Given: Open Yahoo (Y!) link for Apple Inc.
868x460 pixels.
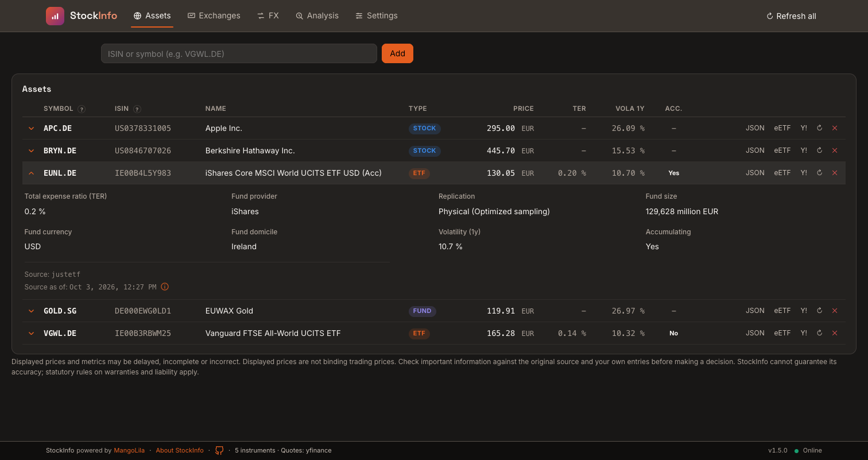Looking at the screenshot, I should point(804,128).
